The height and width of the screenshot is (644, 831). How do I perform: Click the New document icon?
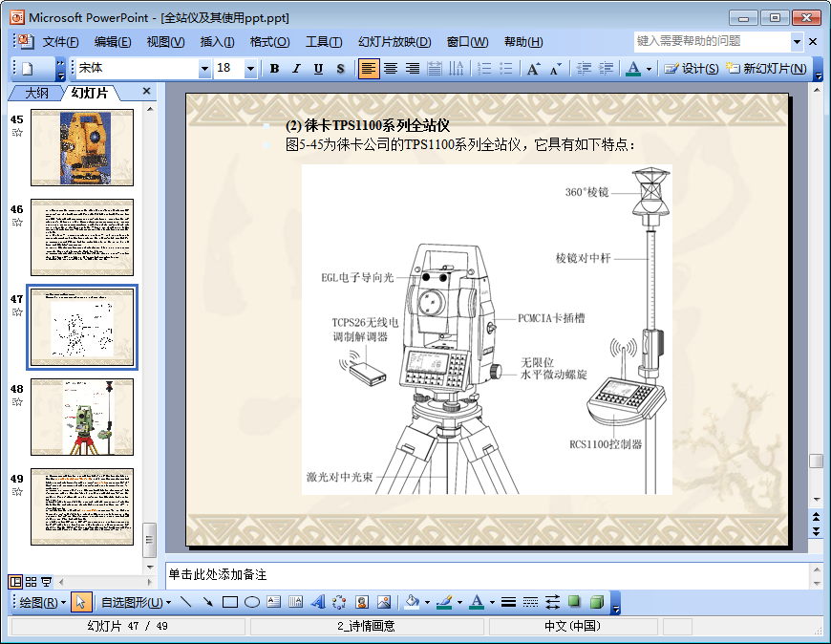point(28,69)
